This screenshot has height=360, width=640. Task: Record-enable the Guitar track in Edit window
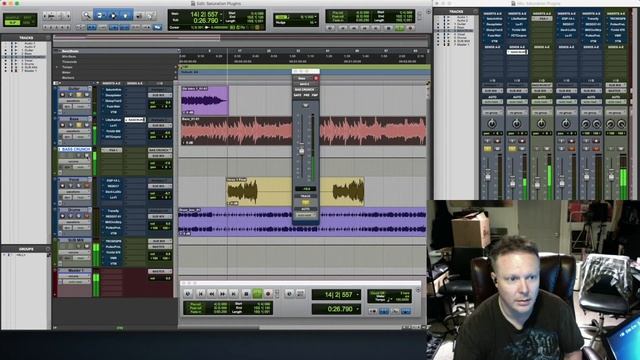click(x=62, y=95)
